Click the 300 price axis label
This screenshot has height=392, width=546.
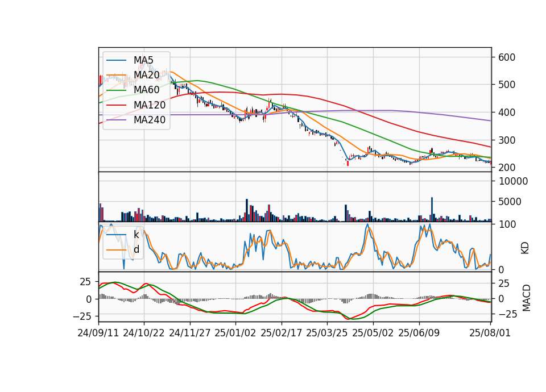pyautogui.click(x=507, y=140)
